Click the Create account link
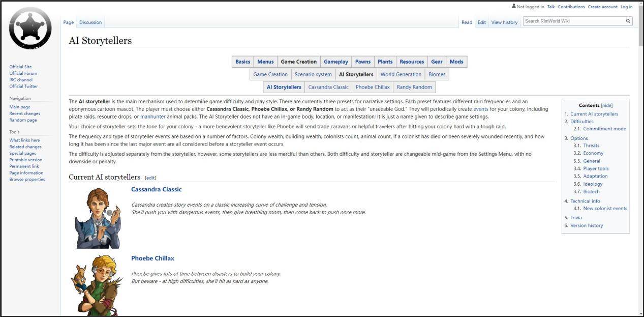 point(601,7)
